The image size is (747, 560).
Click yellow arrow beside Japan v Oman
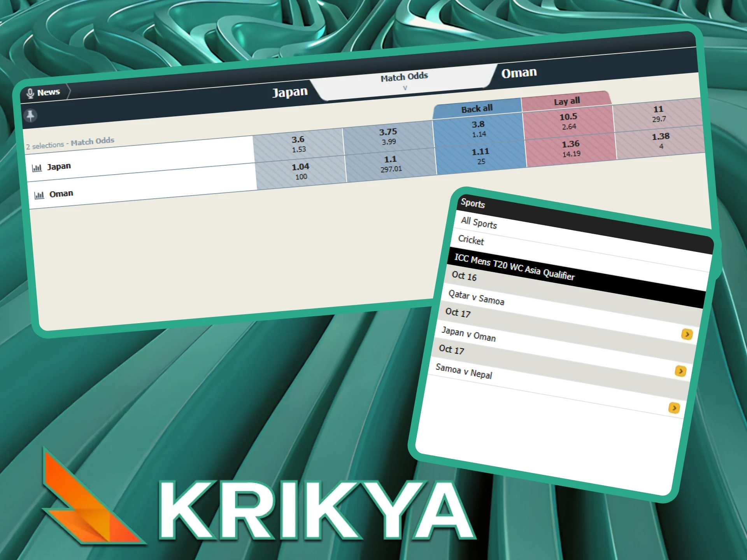(x=680, y=371)
